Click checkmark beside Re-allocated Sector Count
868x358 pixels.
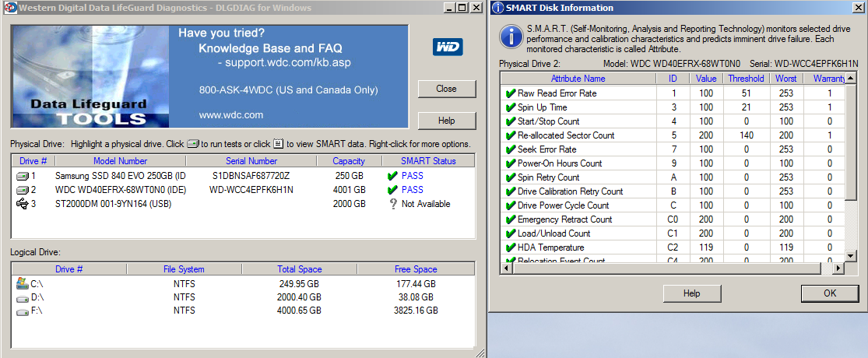click(x=511, y=135)
